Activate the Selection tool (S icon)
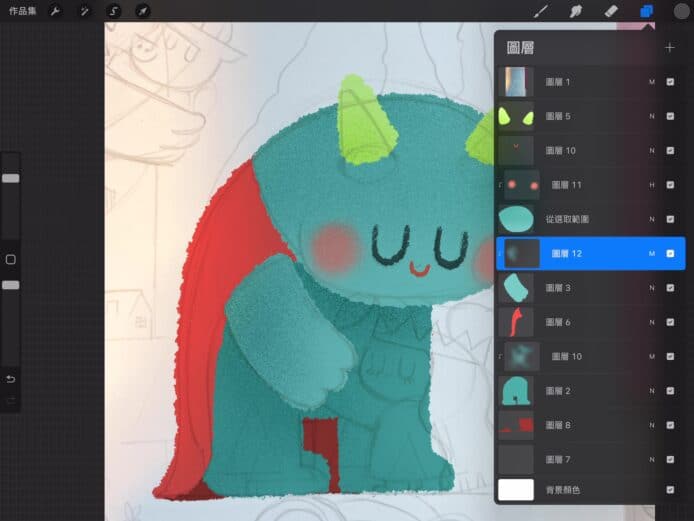The width and height of the screenshot is (694, 521). pyautogui.click(x=114, y=11)
